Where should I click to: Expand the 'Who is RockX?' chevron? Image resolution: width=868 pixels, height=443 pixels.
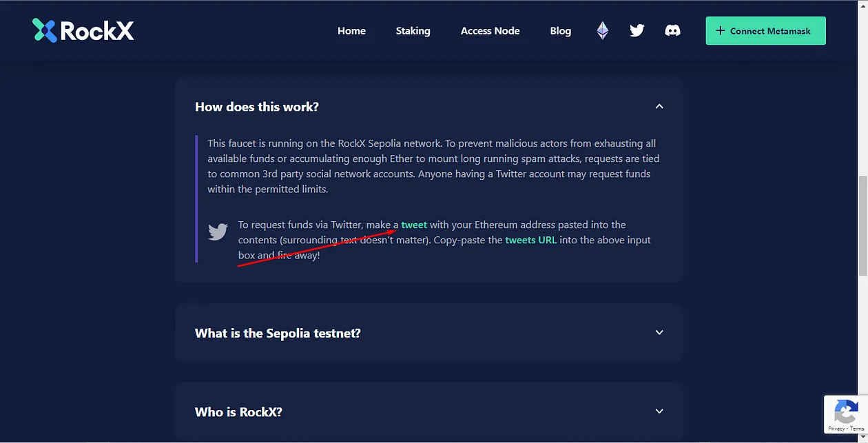[659, 411]
